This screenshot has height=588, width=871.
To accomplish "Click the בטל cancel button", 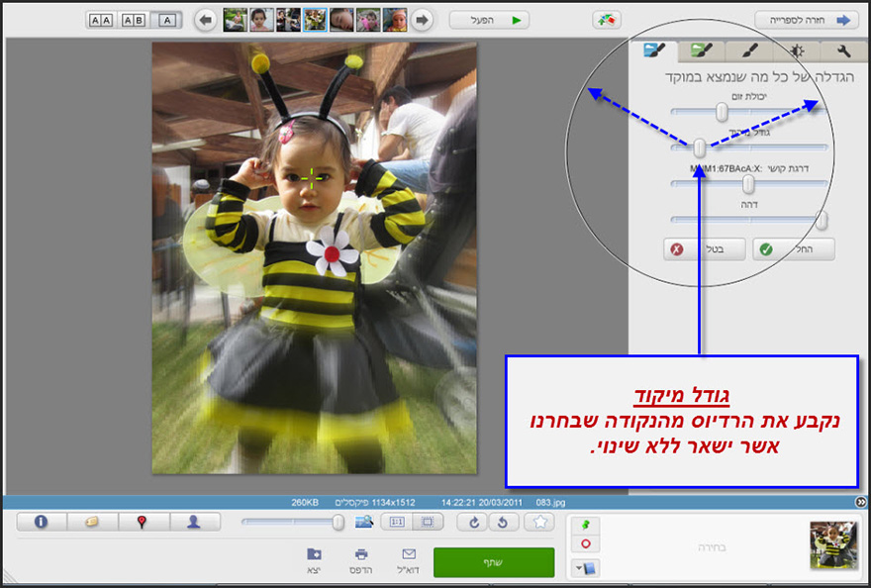I will point(706,249).
